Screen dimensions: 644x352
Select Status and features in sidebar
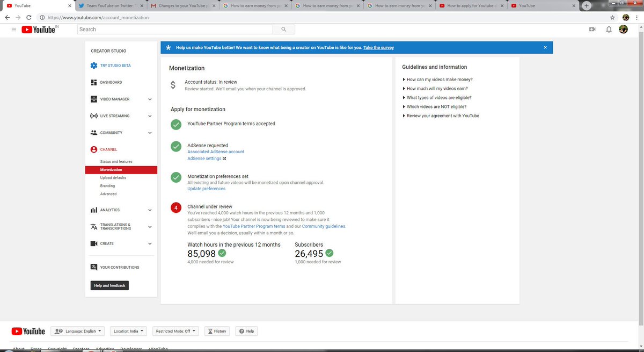point(116,162)
